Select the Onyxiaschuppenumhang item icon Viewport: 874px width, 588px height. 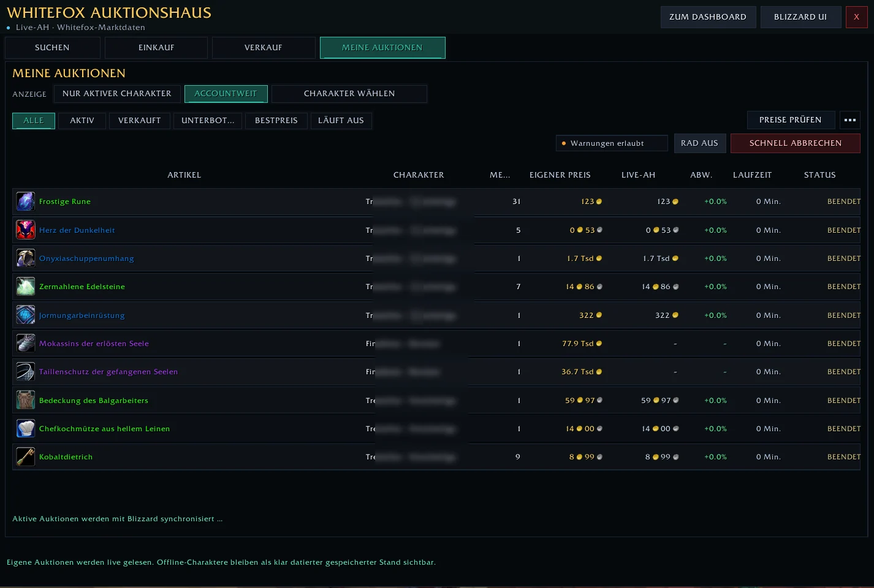click(x=26, y=258)
